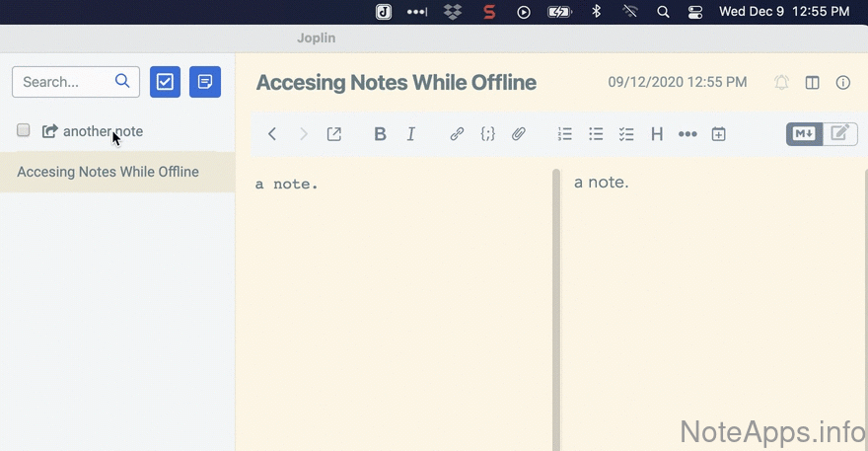This screenshot has height=451, width=868.
Task: Click the Bold formatting icon
Action: (380, 134)
